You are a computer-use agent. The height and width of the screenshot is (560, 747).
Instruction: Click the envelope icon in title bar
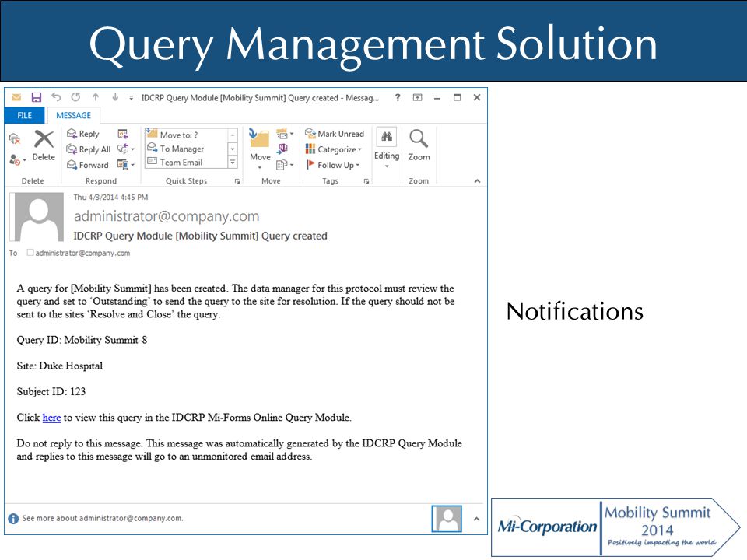click(x=16, y=98)
